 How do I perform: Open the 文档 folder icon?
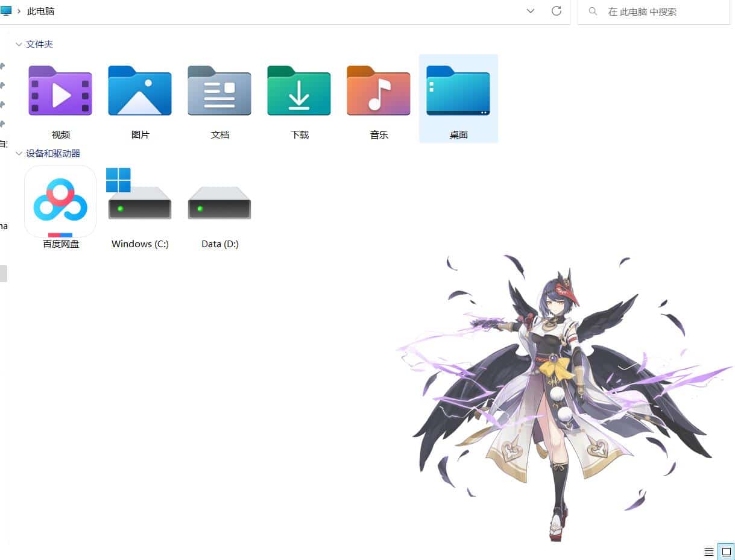tap(219, 90)
